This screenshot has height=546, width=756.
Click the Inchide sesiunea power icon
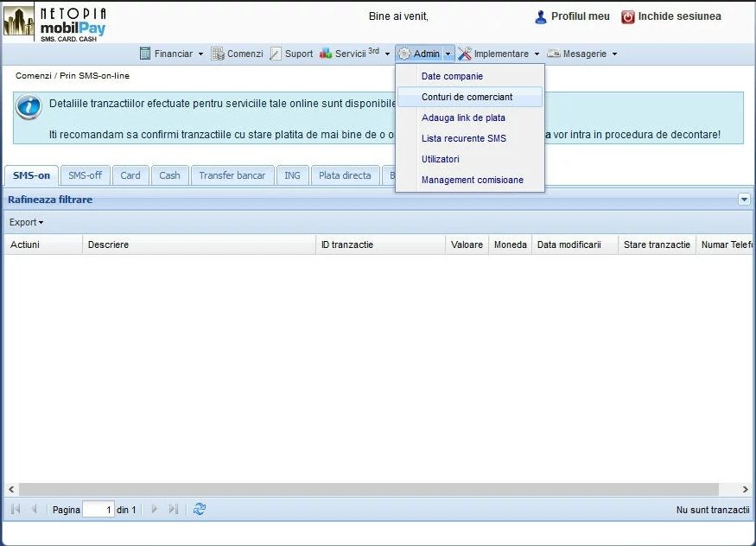pos(628,16)
